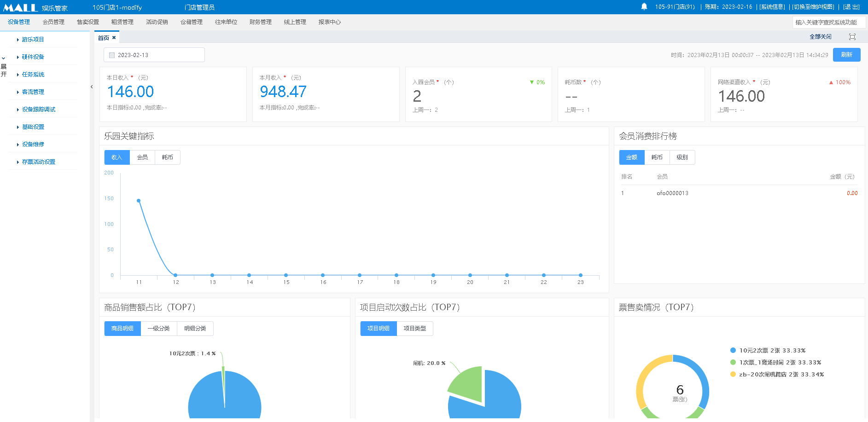Image resolution: width=868 pixels, height=422 pixels.
Task: Collapse the sidebar using the left arrow handle
Action: point(92,87)
